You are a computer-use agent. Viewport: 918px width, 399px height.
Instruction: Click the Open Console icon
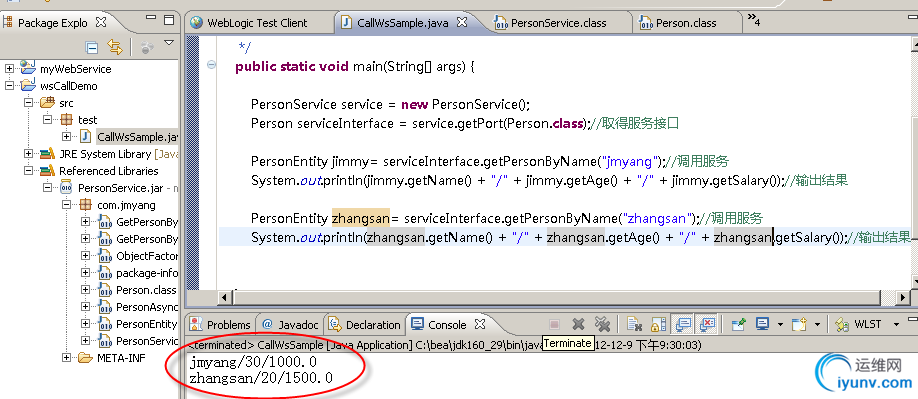(x=800, y=324)
